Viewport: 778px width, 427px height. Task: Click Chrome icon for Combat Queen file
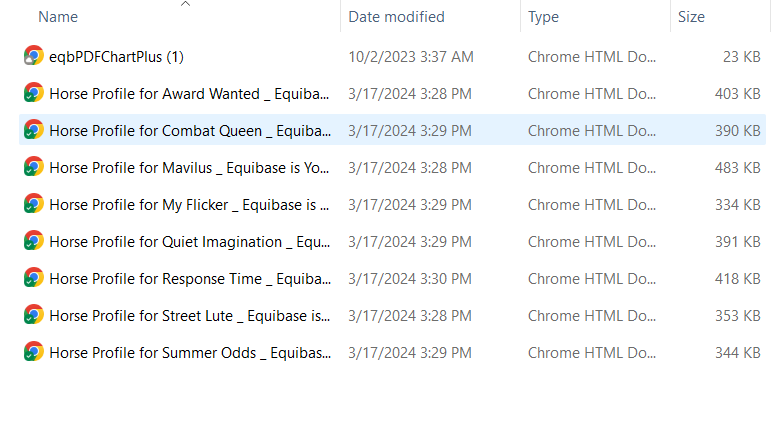point(33,131)
